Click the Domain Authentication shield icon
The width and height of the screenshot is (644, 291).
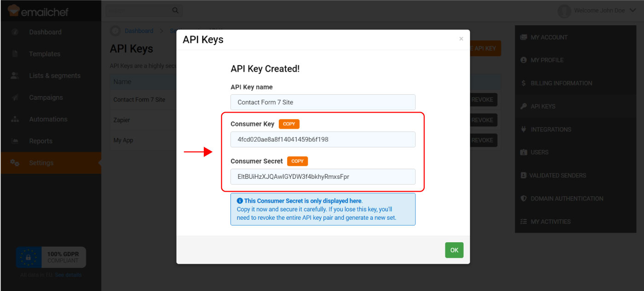(x=523, y=199)
